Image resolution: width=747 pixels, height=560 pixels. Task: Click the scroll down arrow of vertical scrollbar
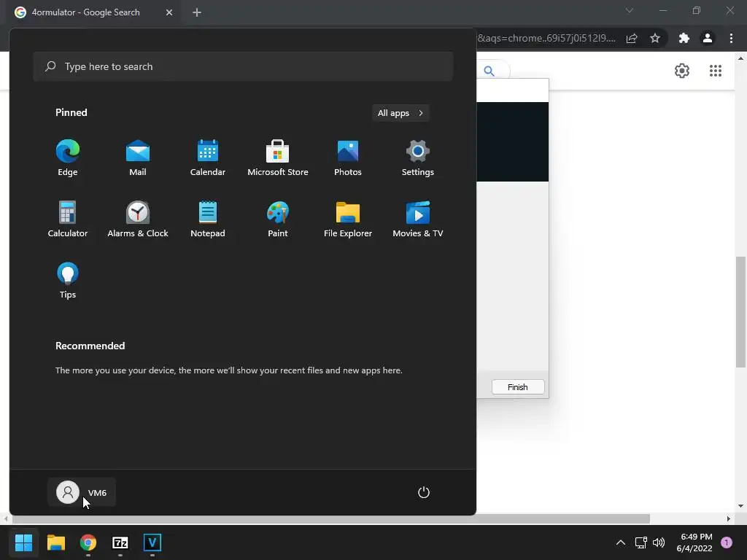click(x=740, y=506)
